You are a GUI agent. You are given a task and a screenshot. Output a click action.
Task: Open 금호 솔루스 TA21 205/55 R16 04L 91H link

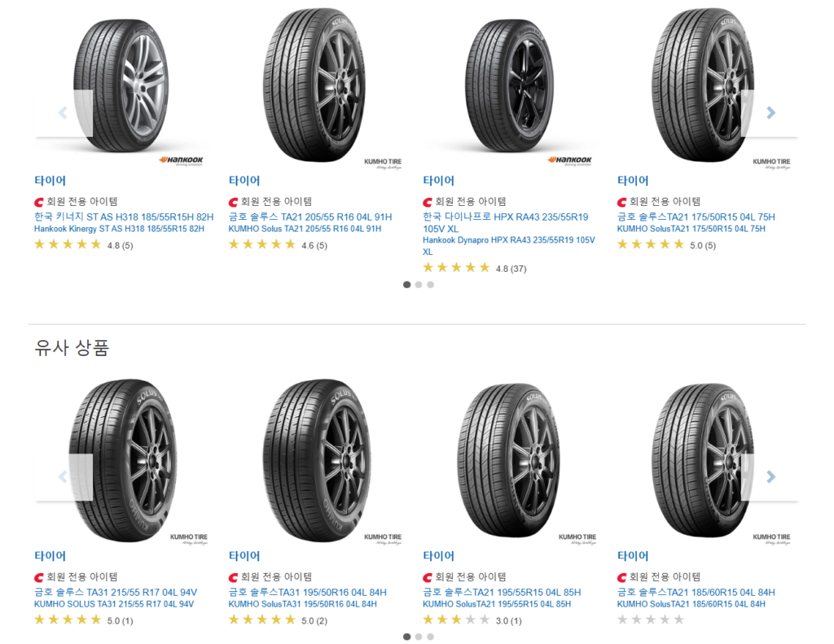[310, 217]
